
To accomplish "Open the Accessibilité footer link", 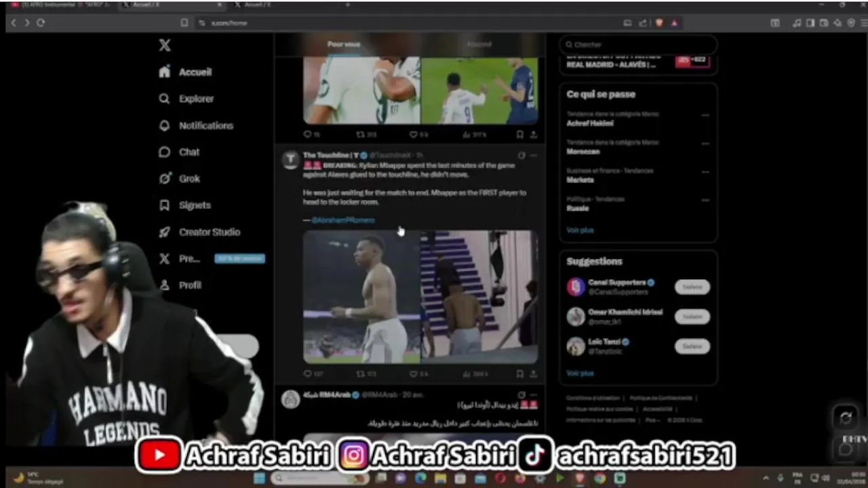I will click(x=657, y=409).
